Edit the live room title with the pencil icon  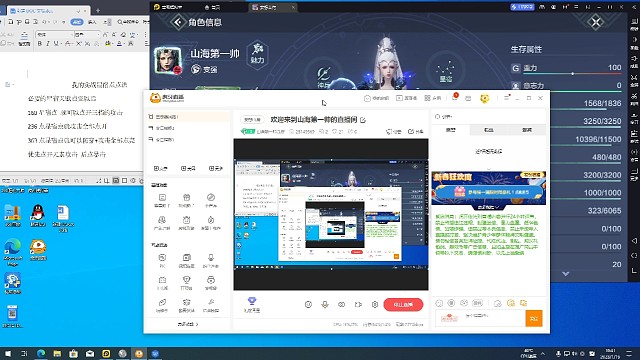pyautogui.click(x=363, y=120)
